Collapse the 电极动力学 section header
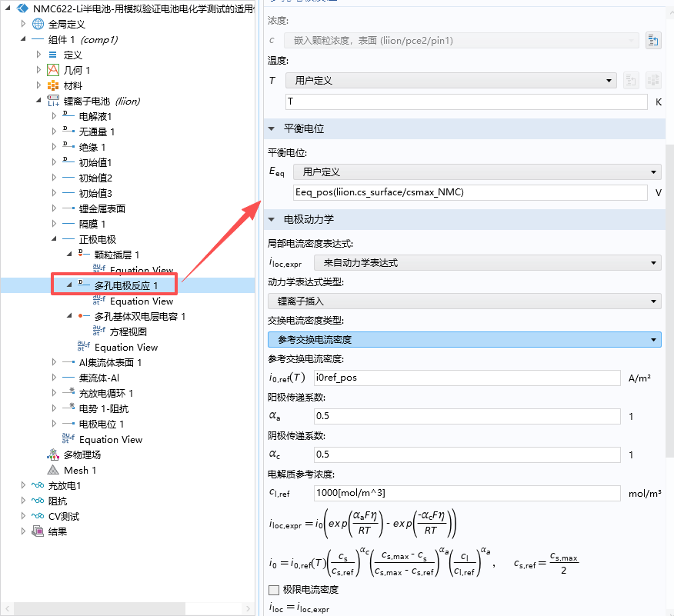Image resolution: width=674 pixels, height=616 pixels. click(x=271, y=219)
